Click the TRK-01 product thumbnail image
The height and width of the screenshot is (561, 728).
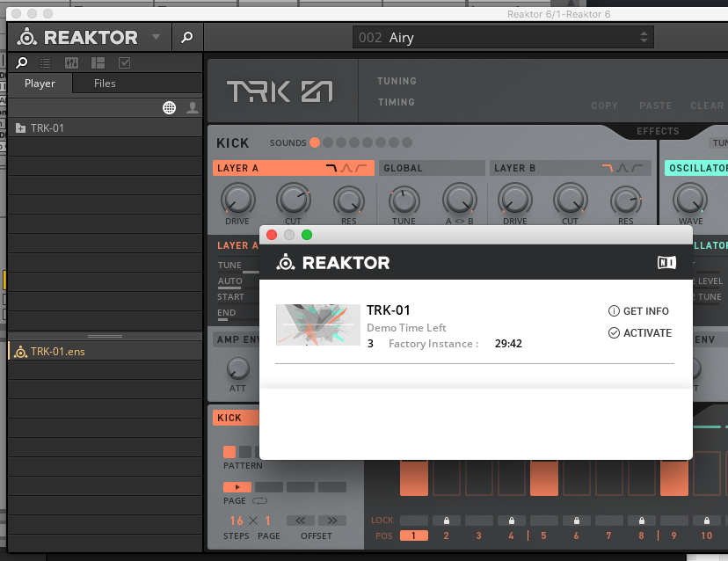(318, 325)
